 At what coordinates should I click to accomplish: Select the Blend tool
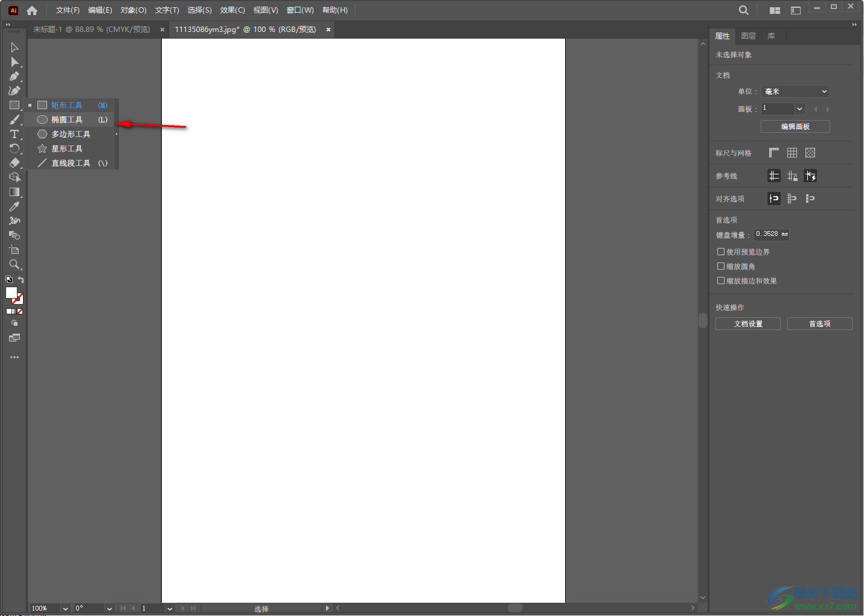[14, 235]
